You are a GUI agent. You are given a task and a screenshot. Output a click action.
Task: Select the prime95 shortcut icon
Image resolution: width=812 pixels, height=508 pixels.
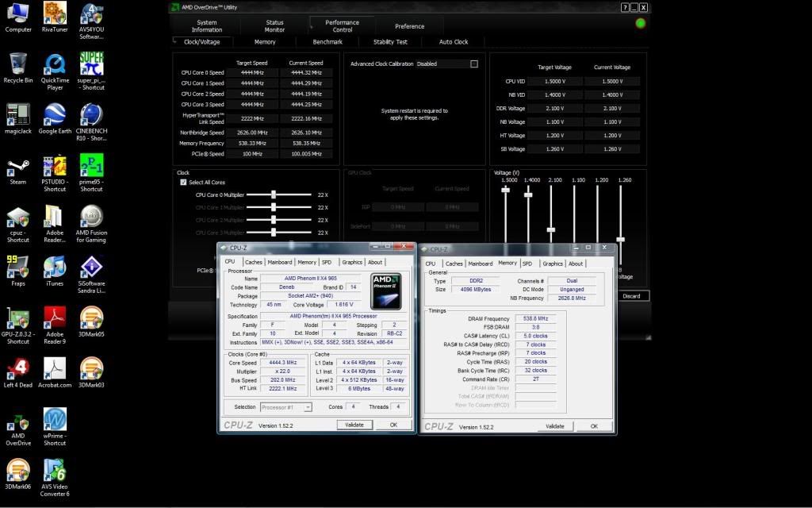[92, 173]
